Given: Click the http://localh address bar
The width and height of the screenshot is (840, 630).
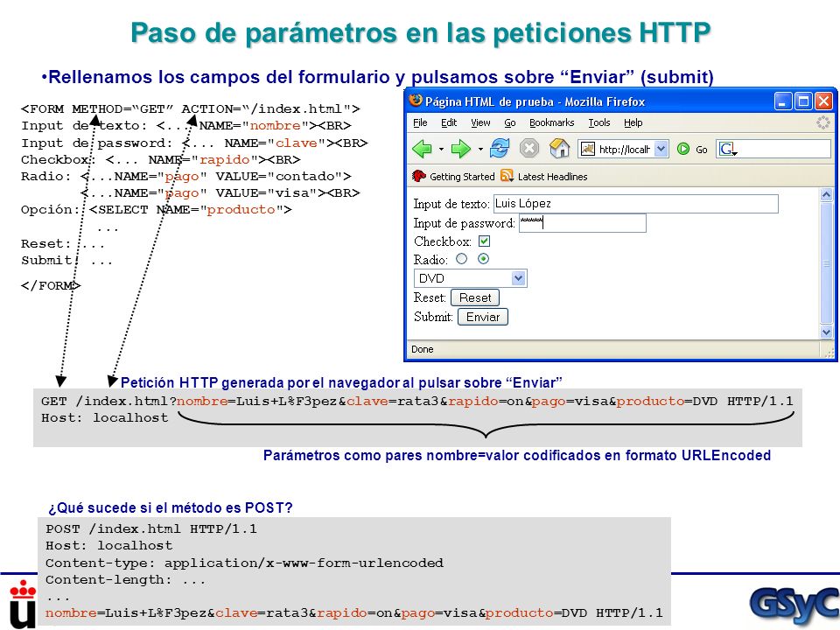Looking at the screenshot, I should click(x=624, y=149).
